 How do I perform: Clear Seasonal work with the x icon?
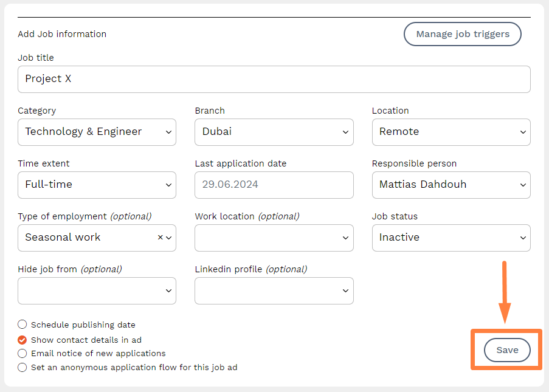point(161,238)
